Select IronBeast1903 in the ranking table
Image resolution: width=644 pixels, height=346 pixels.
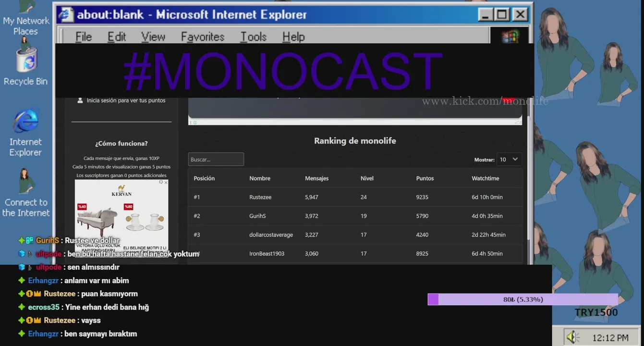point(267,253)
